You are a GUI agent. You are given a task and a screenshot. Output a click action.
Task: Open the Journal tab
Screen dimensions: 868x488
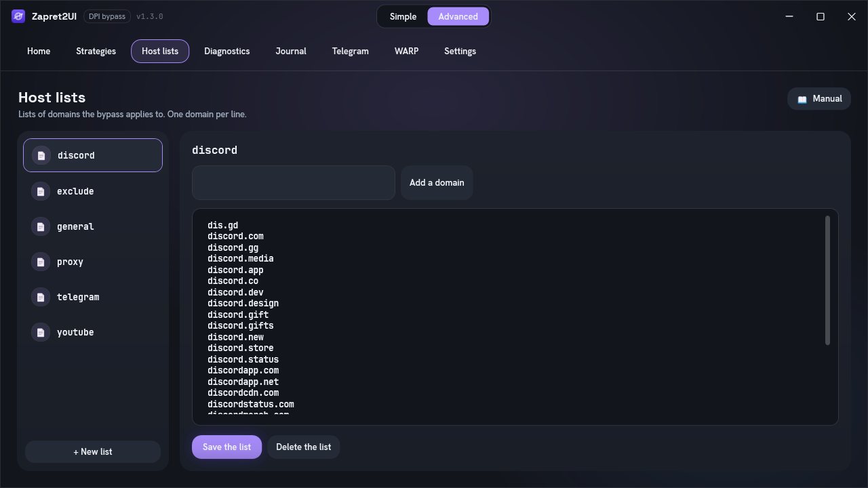(291, 51)
